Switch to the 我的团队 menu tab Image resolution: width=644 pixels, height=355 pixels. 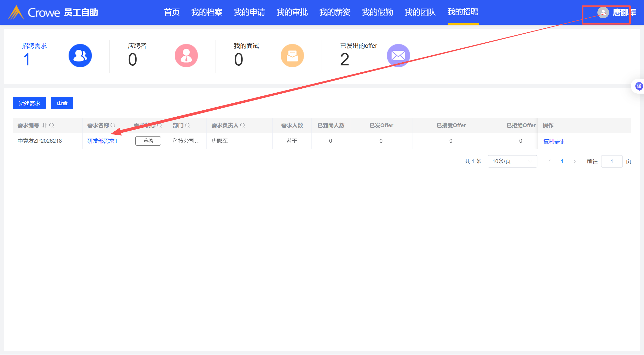420,12
